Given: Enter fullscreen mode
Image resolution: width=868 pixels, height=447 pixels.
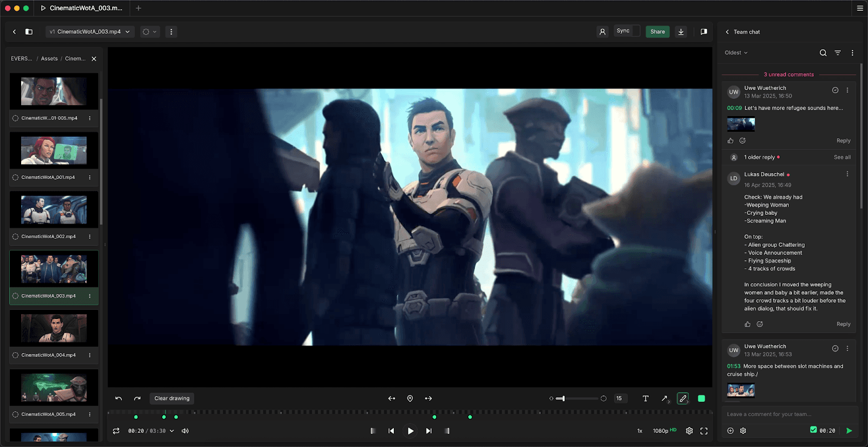Looking at the screenshot, I should 704,431.
